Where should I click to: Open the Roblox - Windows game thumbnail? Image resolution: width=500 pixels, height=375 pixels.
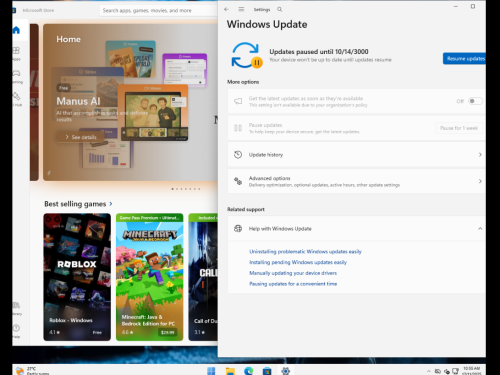coord(77,277)
